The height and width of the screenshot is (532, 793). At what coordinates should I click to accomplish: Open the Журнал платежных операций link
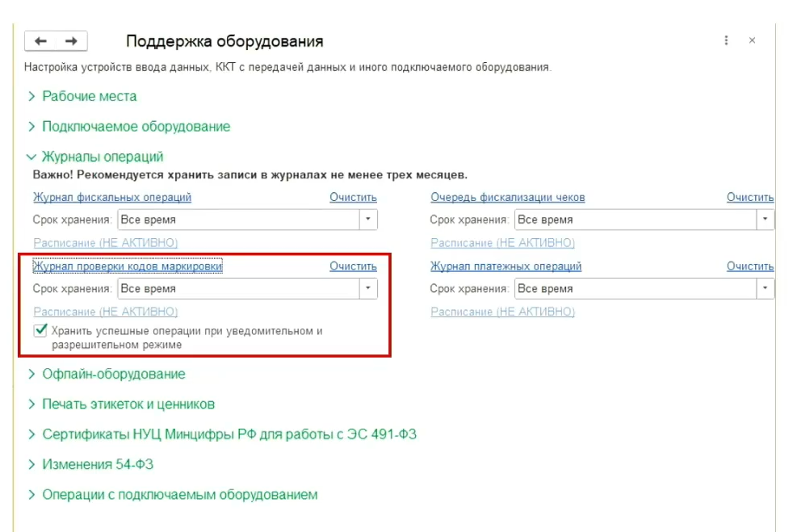506,266
